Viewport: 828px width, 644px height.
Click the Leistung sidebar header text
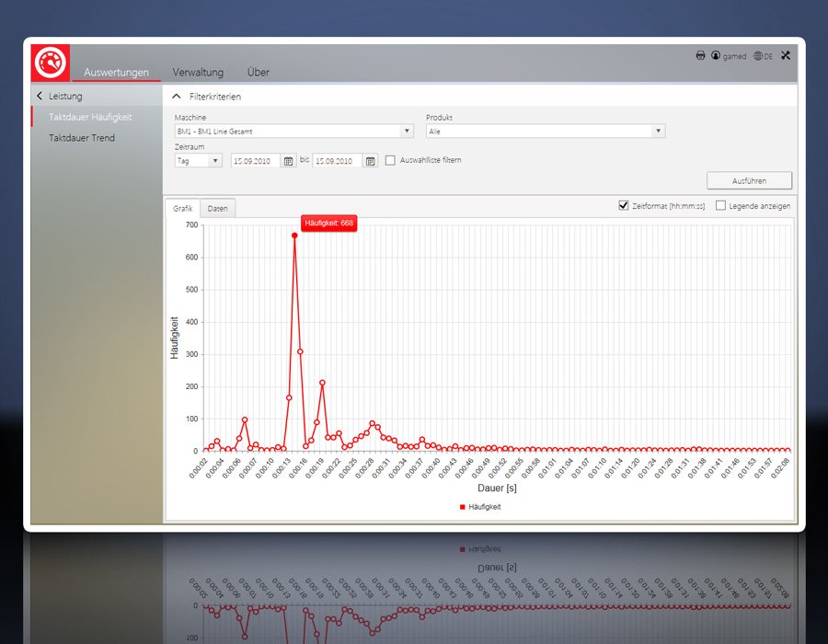pos(65,96)
